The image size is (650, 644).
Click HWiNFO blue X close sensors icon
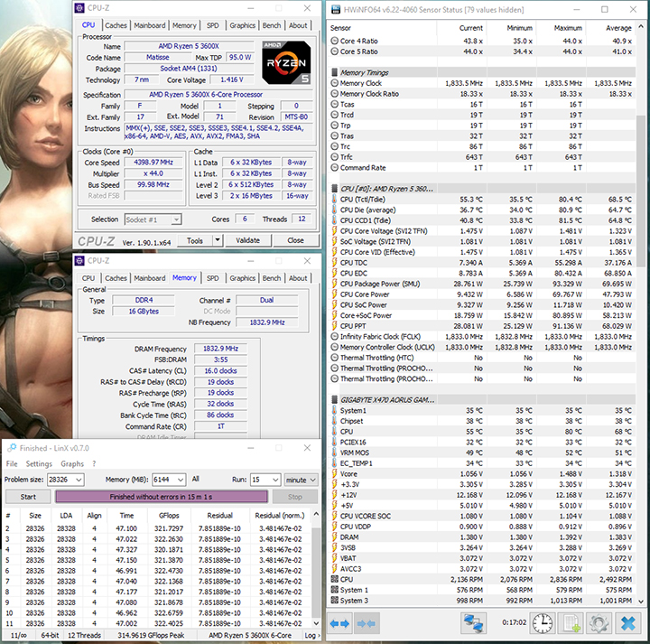pos(628,623)
